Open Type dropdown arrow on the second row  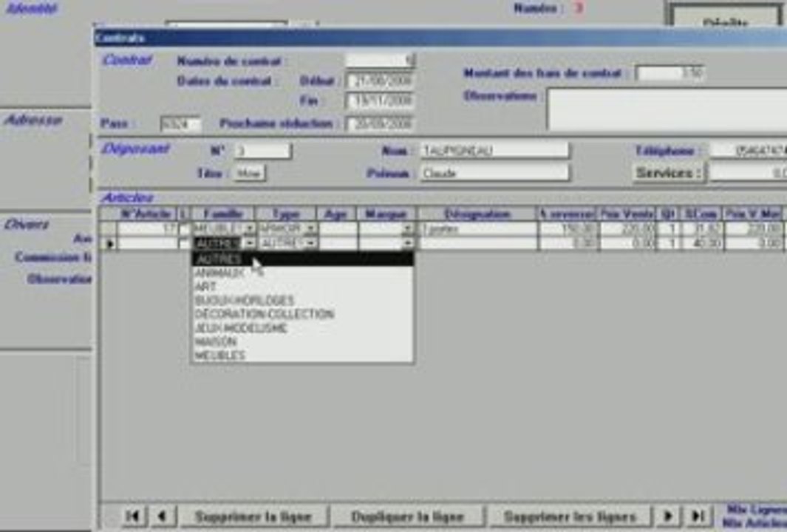(x=310, y=243)
